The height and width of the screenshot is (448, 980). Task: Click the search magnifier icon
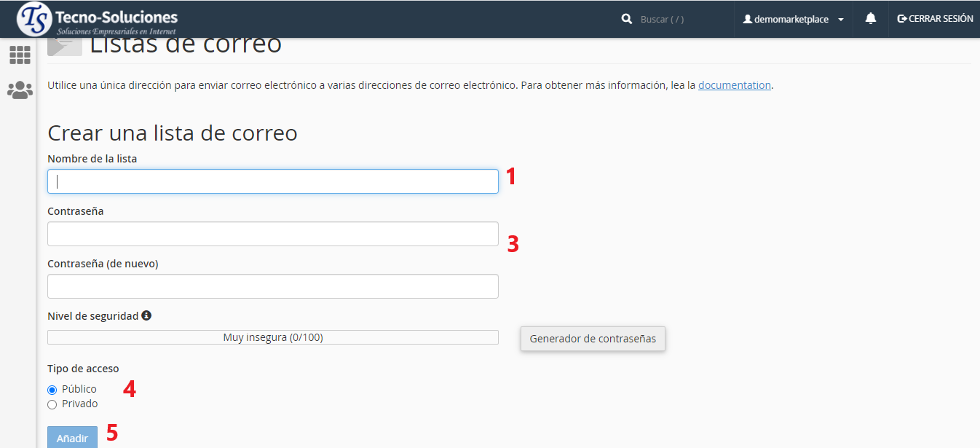click(626, 20)
